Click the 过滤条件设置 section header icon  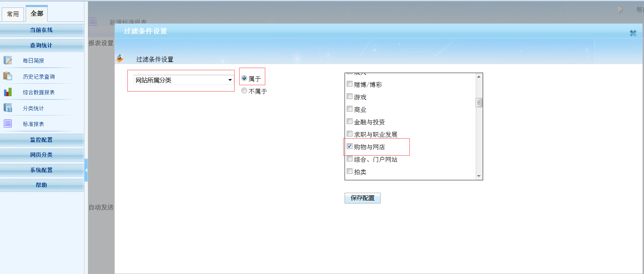(x=120, y=58)
